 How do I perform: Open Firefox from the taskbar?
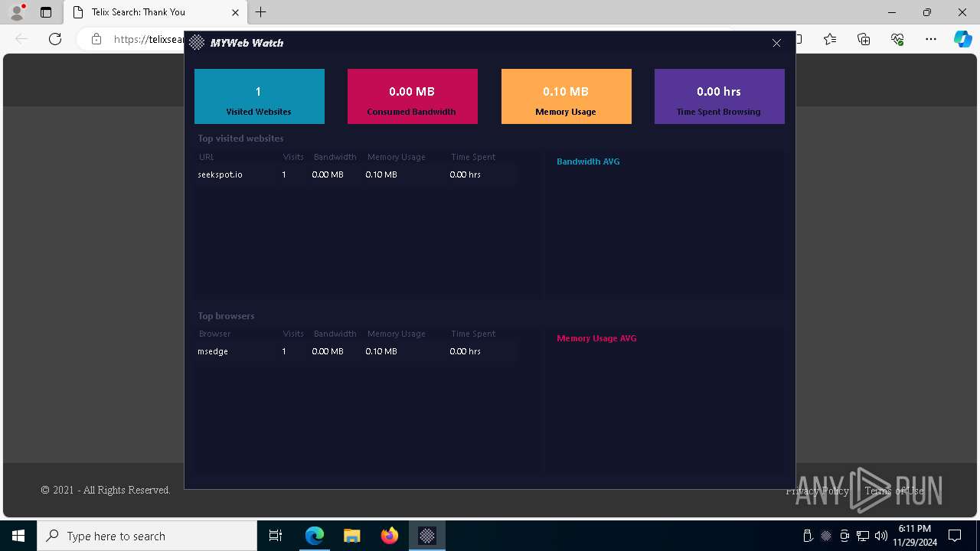390,536
